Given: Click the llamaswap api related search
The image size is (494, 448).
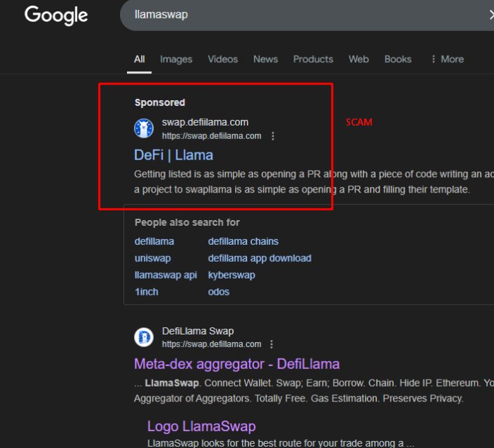Looking at the screenshot, I should [x=166, y=275].
